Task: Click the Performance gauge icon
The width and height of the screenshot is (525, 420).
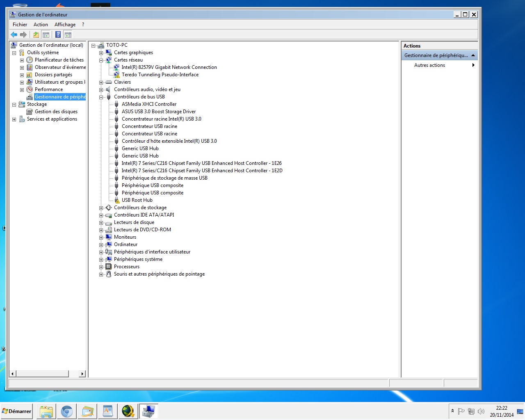Action: (30, 89)
